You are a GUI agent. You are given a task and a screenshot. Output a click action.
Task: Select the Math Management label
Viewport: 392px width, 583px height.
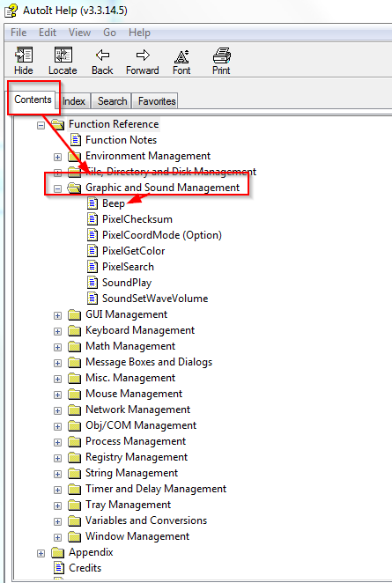(130, 346)
